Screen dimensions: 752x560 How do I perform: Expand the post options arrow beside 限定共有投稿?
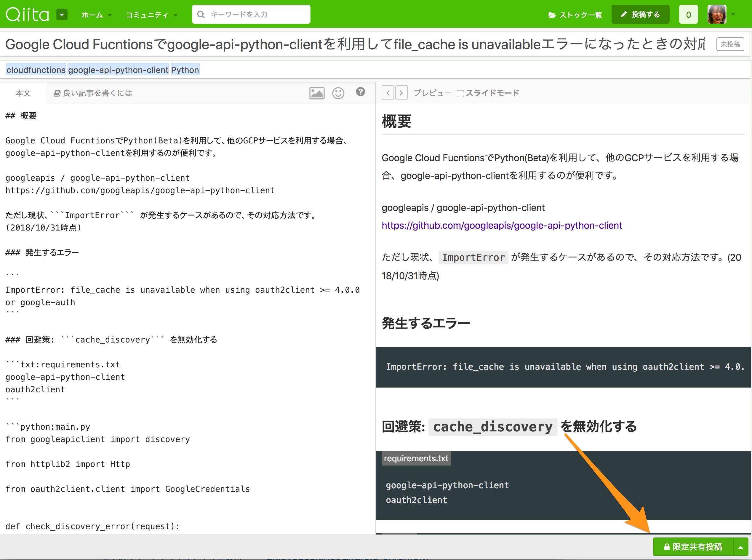[x=741, y=546]
